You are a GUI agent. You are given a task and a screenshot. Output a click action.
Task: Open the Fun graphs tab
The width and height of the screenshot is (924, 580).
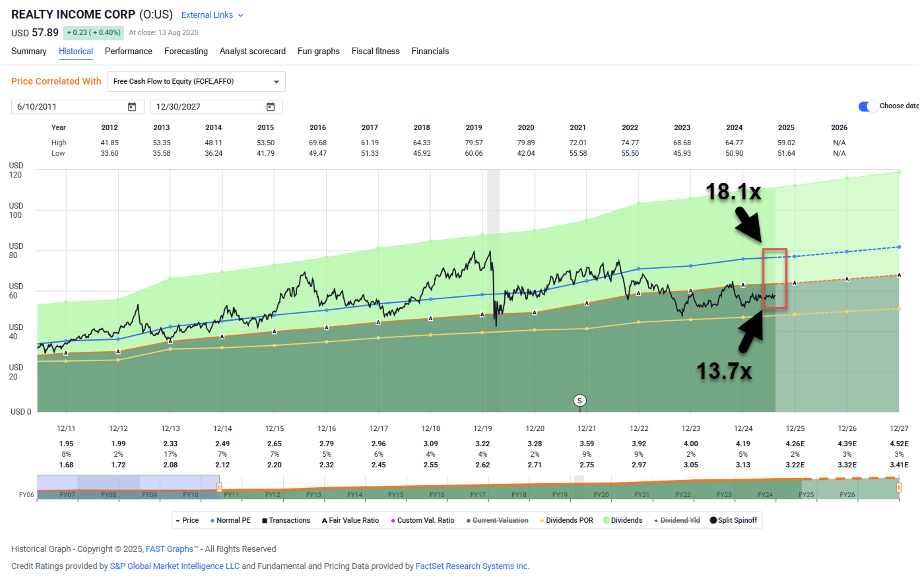click(x=318, y=51)
